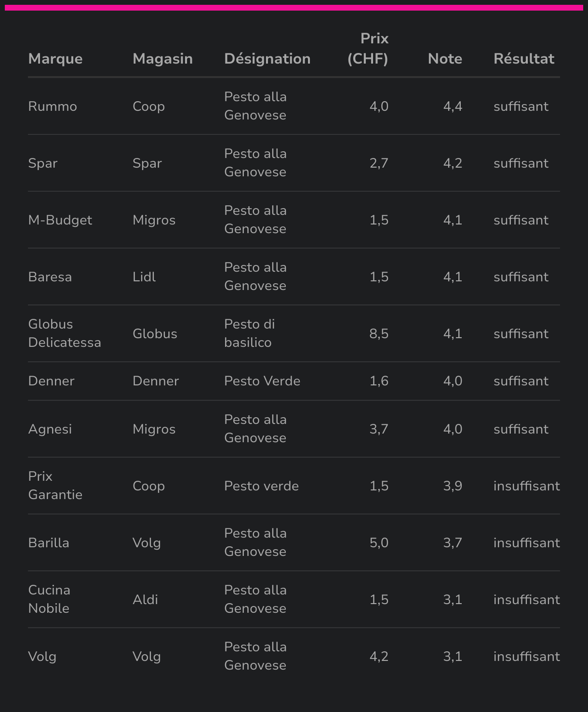Image resolution: width=588 pixels, height=712 pixels.
Task: Click the Baresa brand cell
Action: 50,277
